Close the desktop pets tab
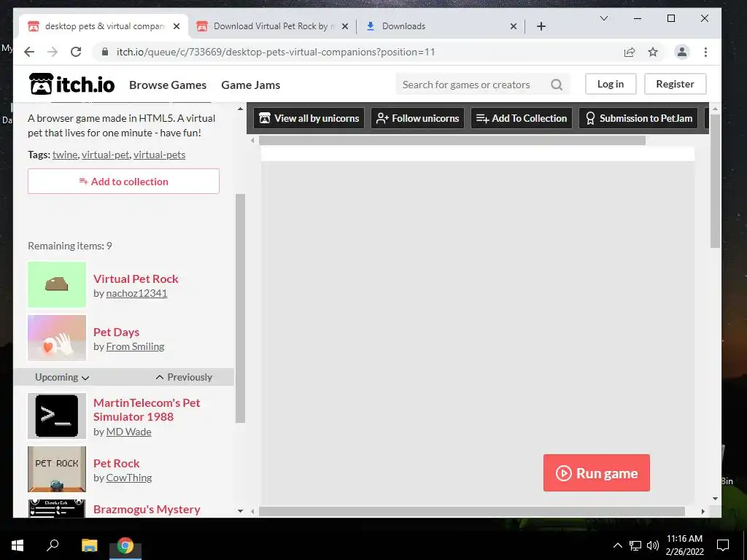Screen dimensions: 747x560 coord(177,26)
